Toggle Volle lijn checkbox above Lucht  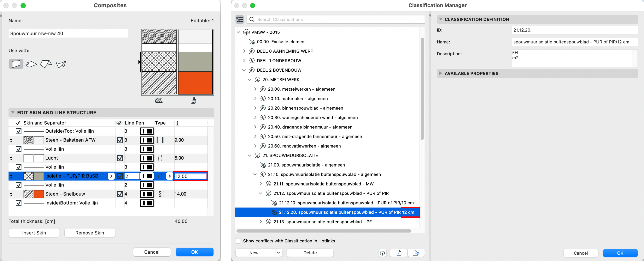[x=19, y=149]
